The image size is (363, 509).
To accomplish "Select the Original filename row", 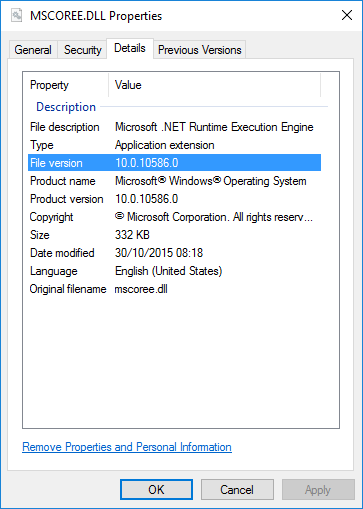I will click(174, 289).
